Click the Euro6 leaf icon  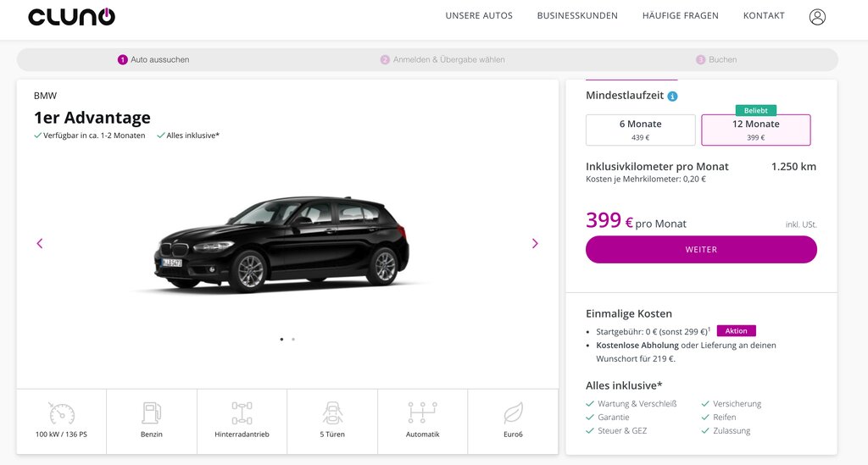tap(513, 413)
